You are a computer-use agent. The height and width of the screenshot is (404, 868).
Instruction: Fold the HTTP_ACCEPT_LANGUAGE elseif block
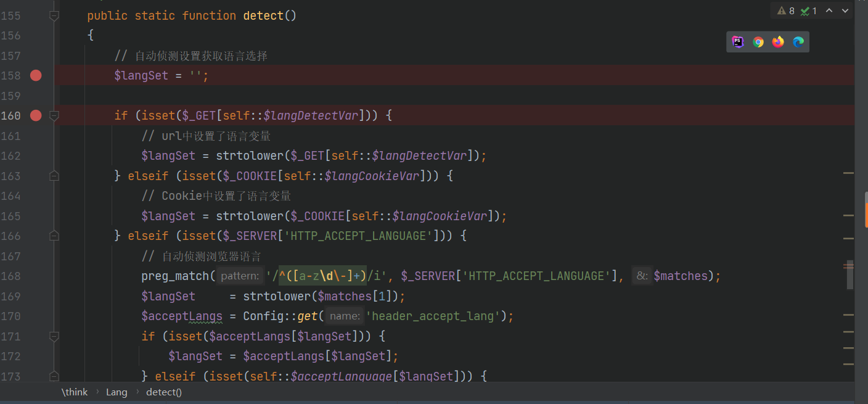[54, 236]
